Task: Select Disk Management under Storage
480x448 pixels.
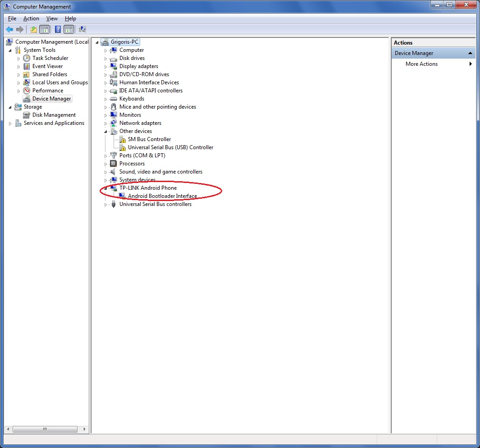Action: tap(54, 115)
